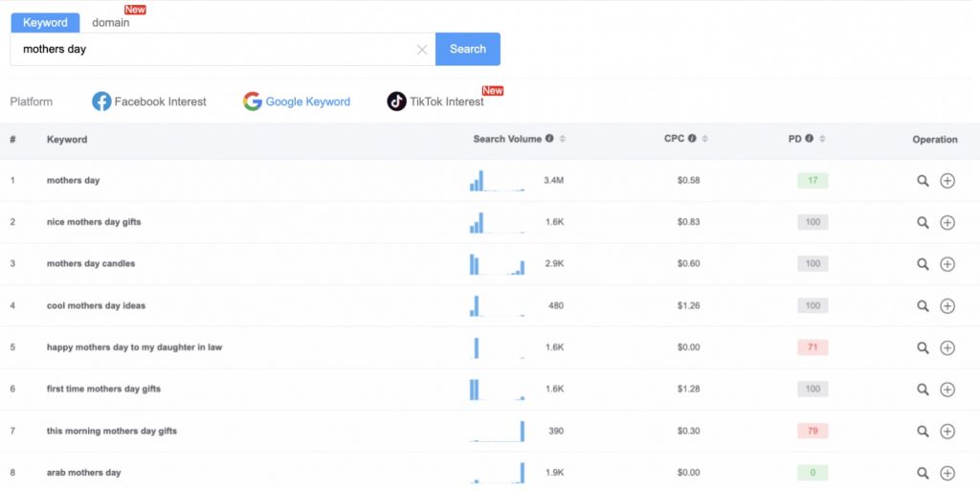Choose TikTok Interest platform

435,101
